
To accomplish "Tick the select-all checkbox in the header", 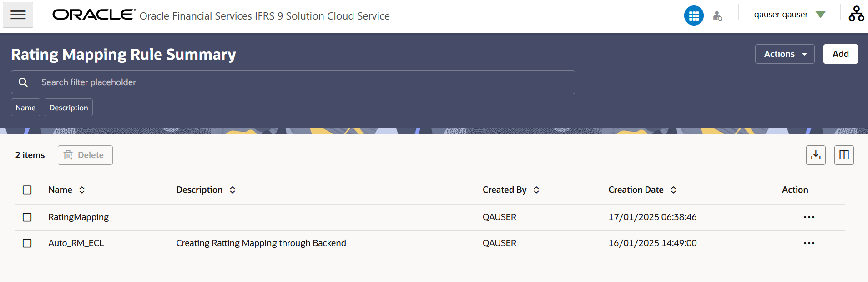I will 27,190.
